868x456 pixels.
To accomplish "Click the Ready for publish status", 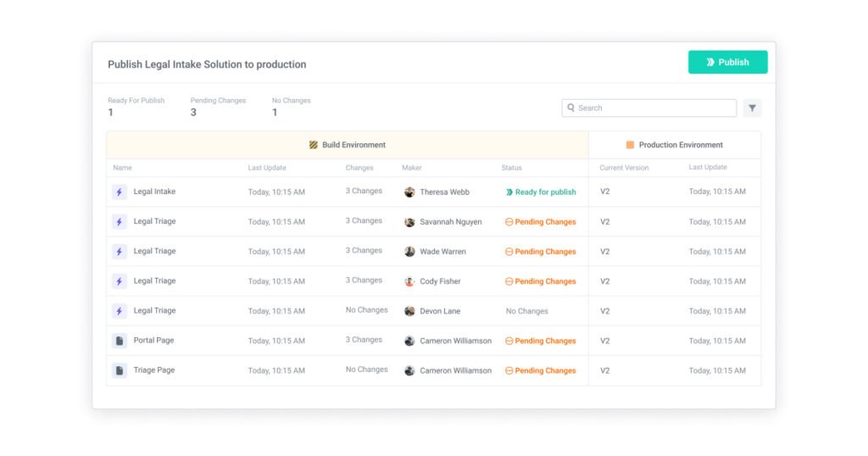I will [541, 192].
